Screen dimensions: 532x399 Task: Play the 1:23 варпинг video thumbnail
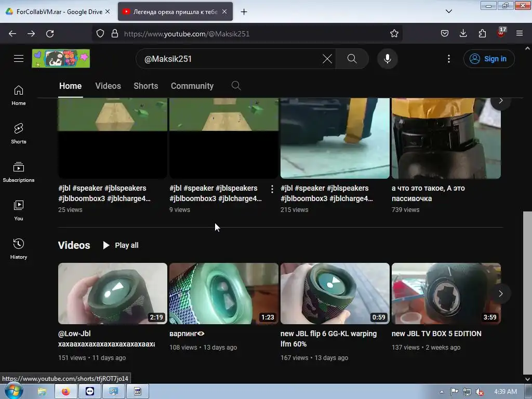(224, 294)
